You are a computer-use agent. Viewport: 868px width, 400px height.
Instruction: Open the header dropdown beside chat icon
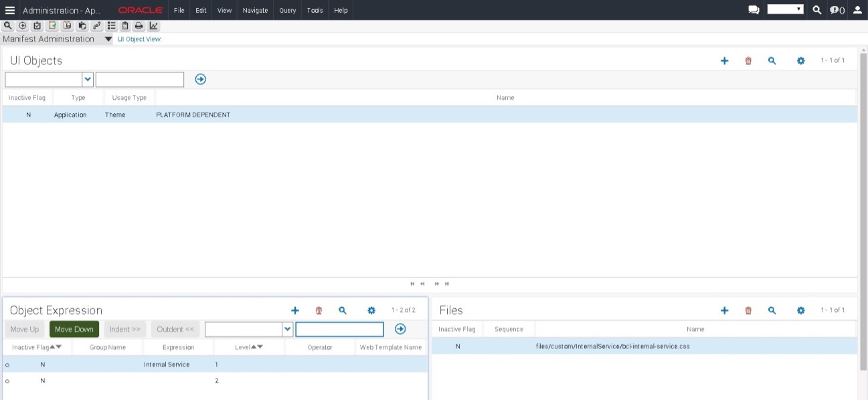[785, 9]
